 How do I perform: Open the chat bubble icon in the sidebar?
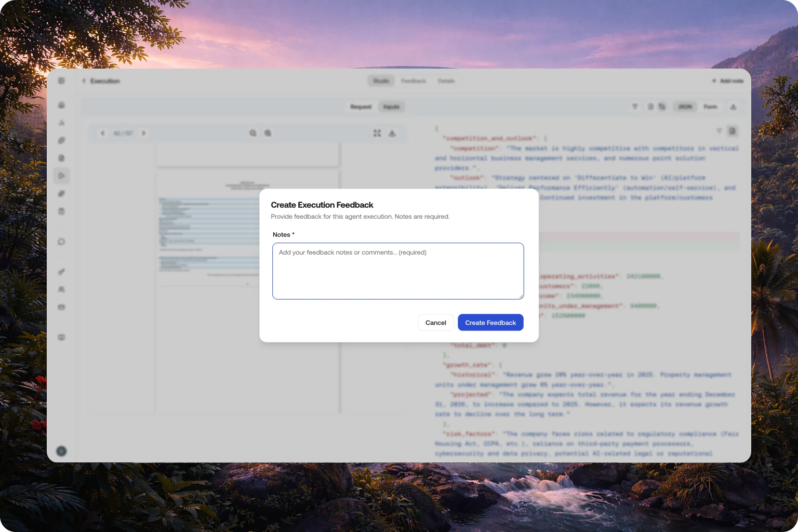pos(61,242)
